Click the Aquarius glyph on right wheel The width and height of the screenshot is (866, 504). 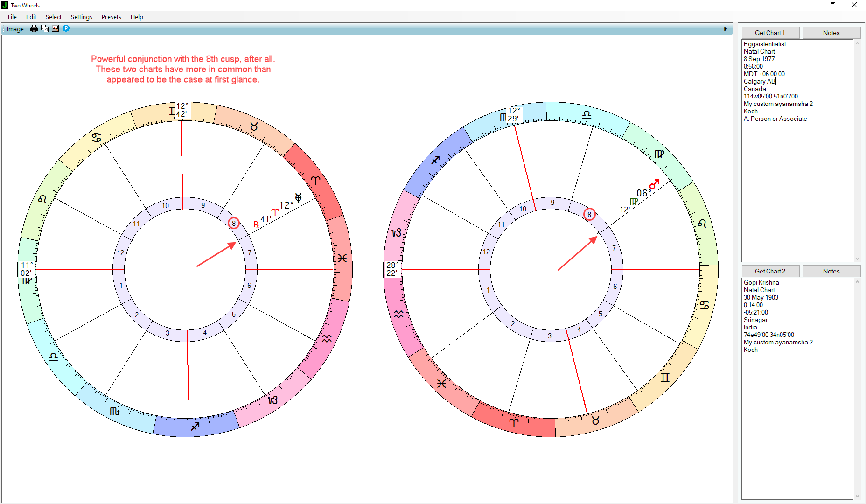click(x=398, y=315)
